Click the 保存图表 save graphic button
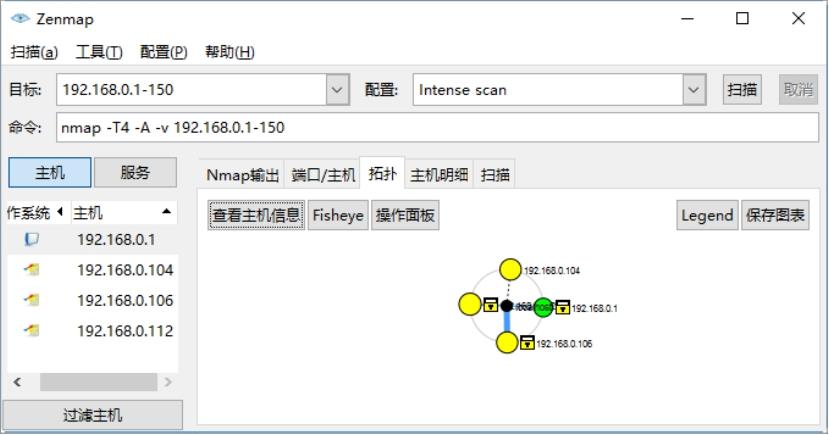This screenshot has height=435, width=829. 775,215
